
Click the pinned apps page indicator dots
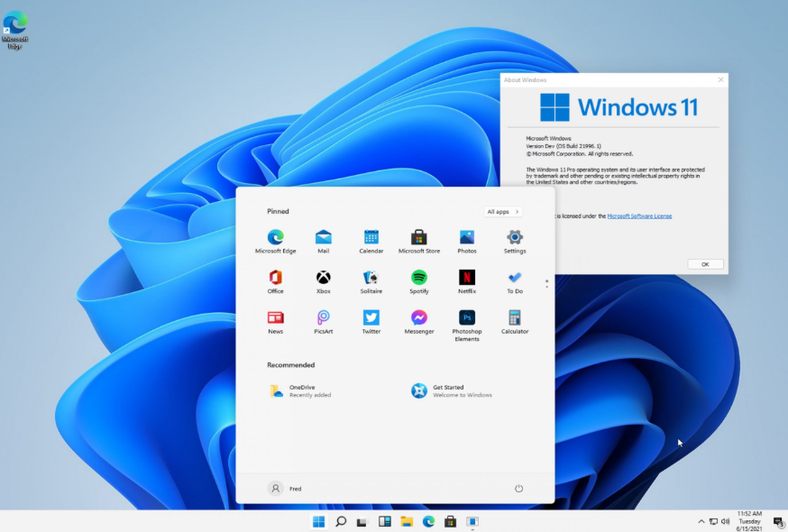coord(546,283)
